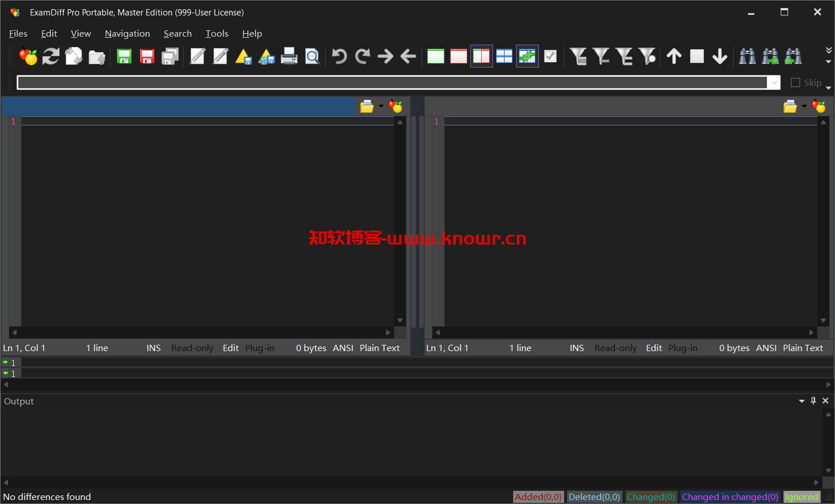
Task: Show hidden toolbar buttons via double chevron
Action: click(828, 50)
